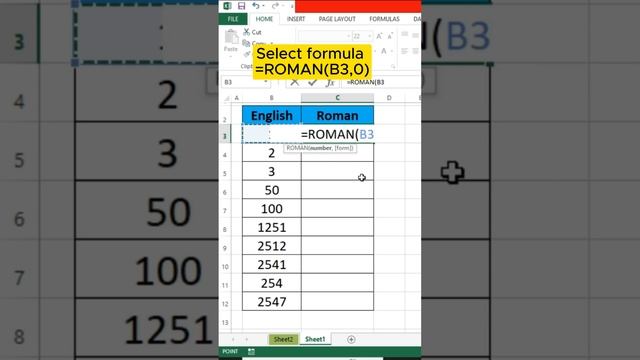Click the Roman header cell
Screen dimensions: 640x360
point(337,115)
